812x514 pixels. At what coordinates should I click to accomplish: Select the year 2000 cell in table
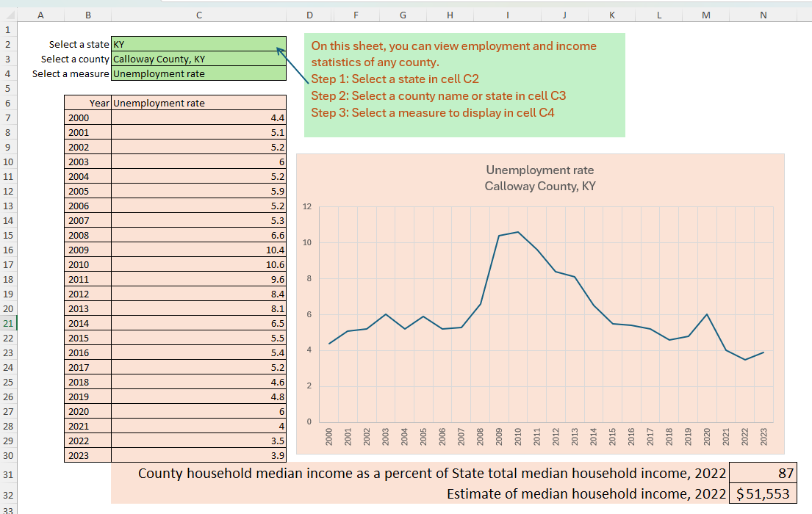point(87,117)
